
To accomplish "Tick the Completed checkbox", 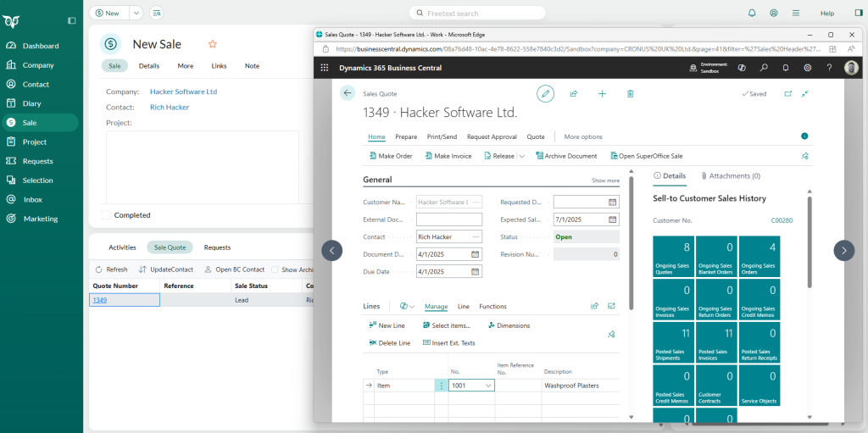I will [106, 215].
